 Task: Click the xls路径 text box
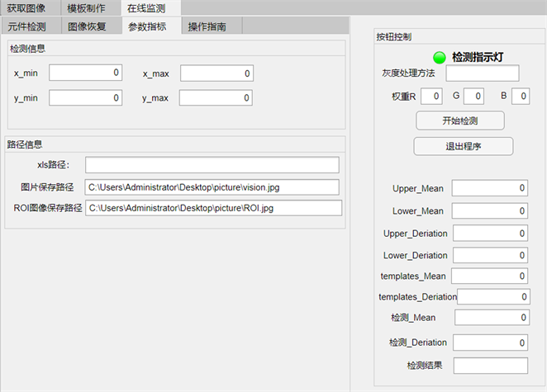[212, 165]
